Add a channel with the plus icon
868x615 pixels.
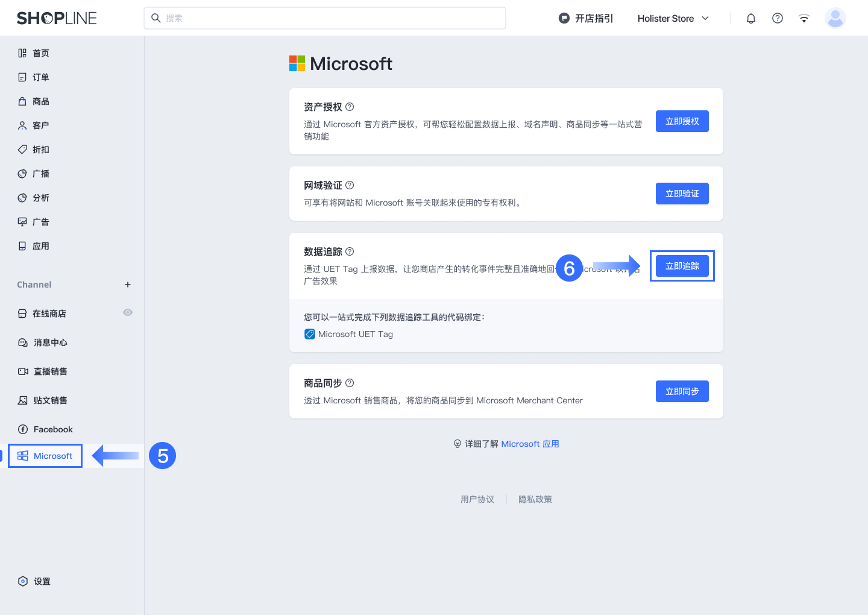[x=128, y=285]
